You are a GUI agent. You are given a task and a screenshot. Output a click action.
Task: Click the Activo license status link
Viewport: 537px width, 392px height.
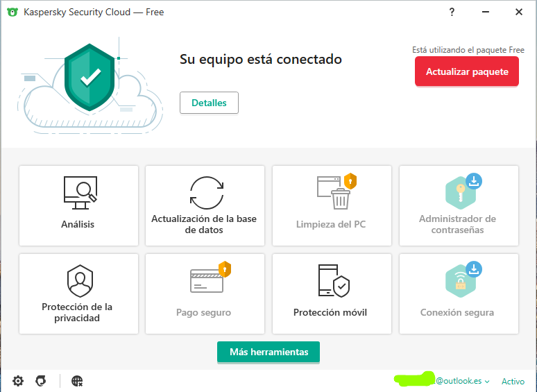click(513, 381)
